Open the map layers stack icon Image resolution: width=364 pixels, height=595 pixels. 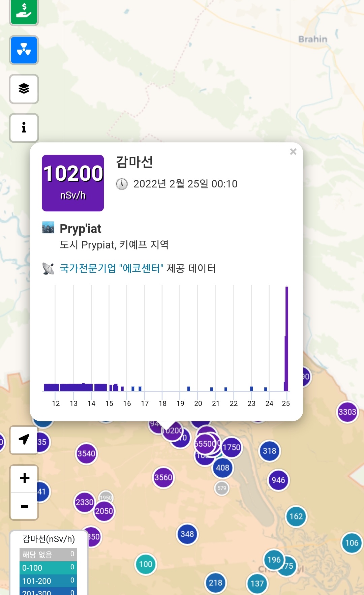click(24, 89)
